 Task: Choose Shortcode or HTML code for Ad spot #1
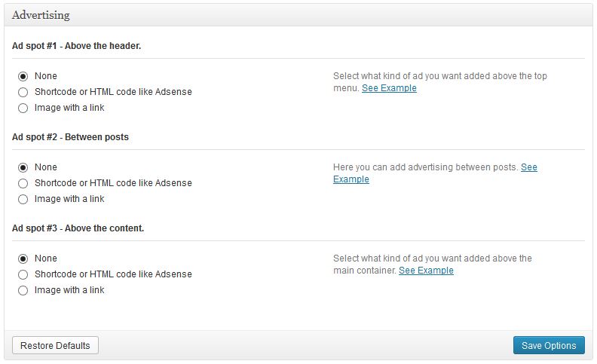(23, 92)
